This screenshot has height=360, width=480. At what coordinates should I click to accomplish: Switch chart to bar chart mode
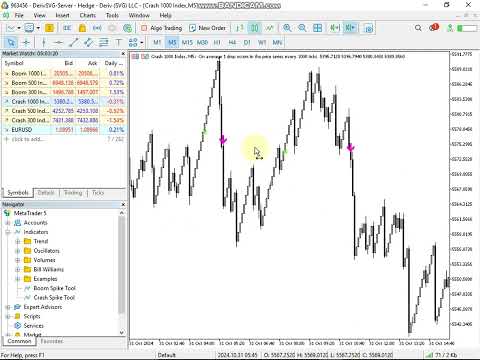239,28
